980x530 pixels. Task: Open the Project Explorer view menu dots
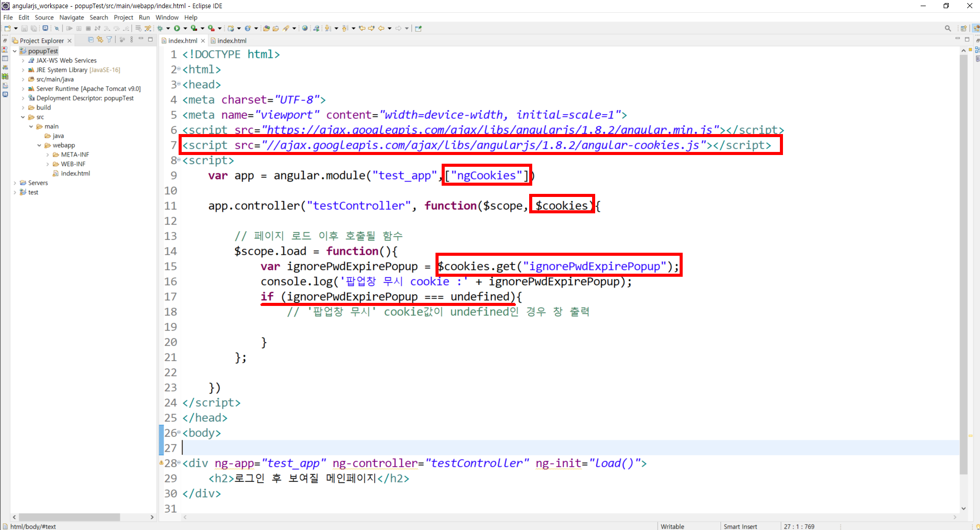[132, 39]
